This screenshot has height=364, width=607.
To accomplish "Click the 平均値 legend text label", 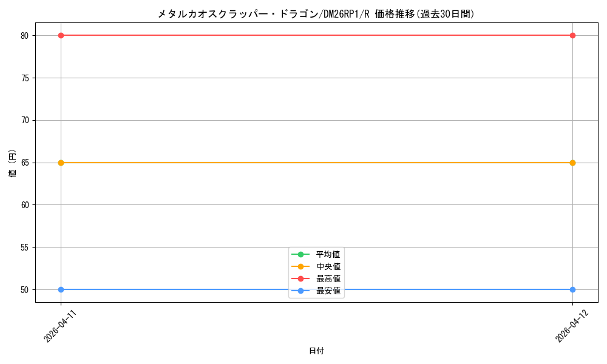I will pos(328,254).
